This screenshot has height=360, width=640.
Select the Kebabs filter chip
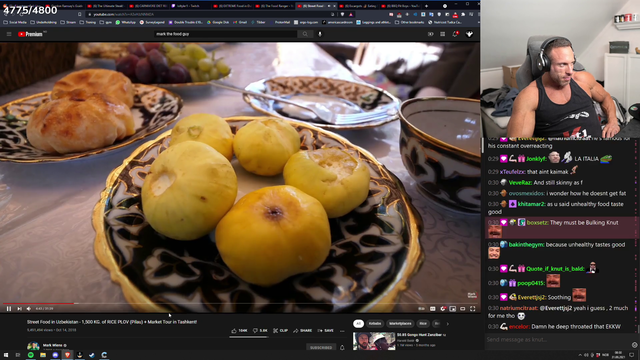click(x=375, y=324)
